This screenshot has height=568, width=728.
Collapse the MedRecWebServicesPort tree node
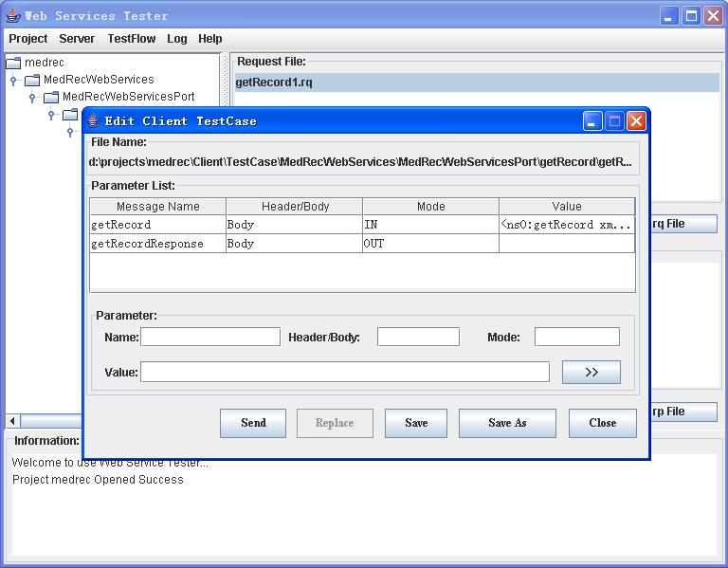pyautogui.click(x=32, y=98)
